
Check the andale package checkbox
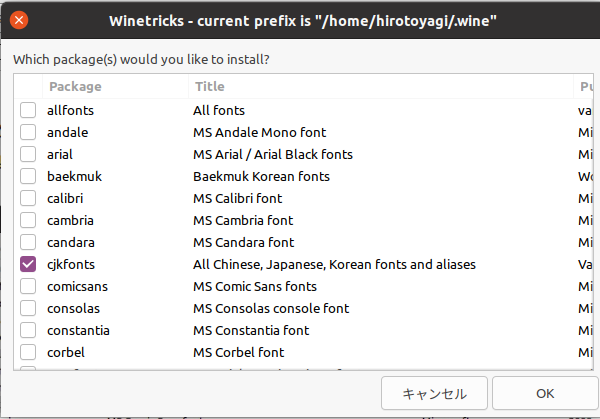[28, 132]
